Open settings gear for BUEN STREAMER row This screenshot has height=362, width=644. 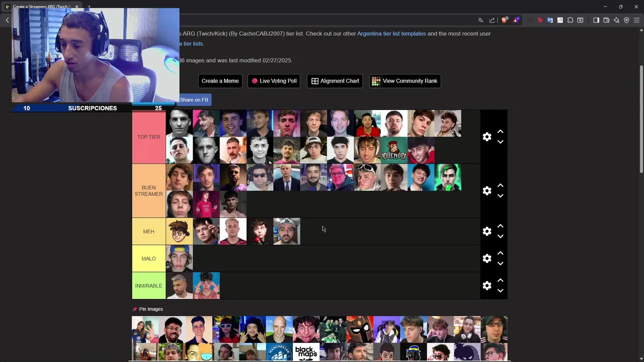point(487,191)
